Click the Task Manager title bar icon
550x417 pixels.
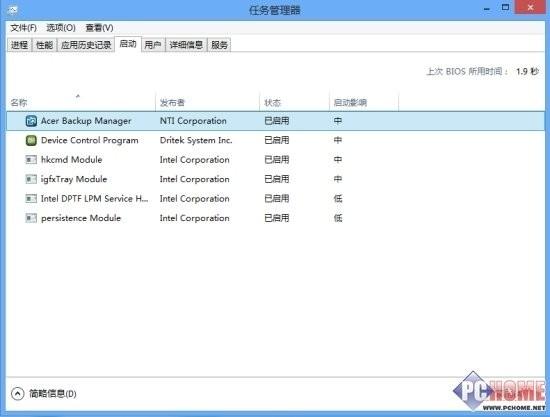pyautogui.click(x=13, y=10)
